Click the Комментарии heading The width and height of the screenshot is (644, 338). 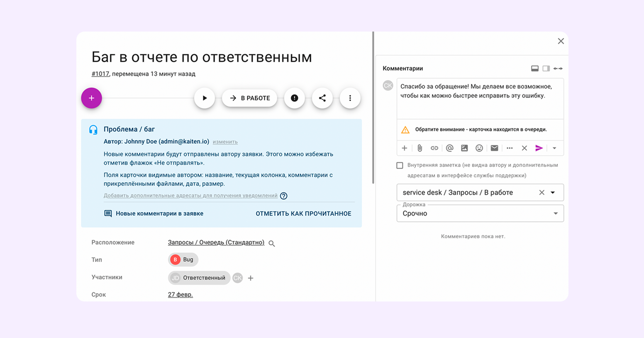tap(402, 69)
